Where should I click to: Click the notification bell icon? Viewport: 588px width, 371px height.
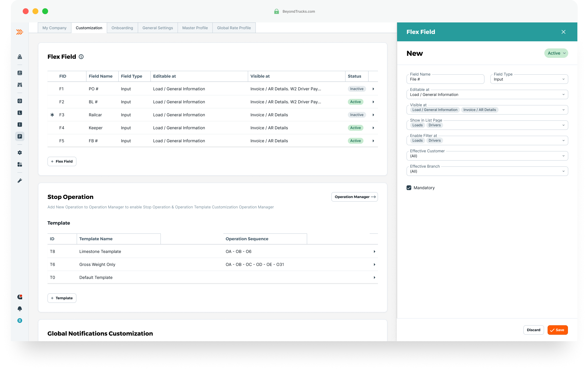click(20, 309)
